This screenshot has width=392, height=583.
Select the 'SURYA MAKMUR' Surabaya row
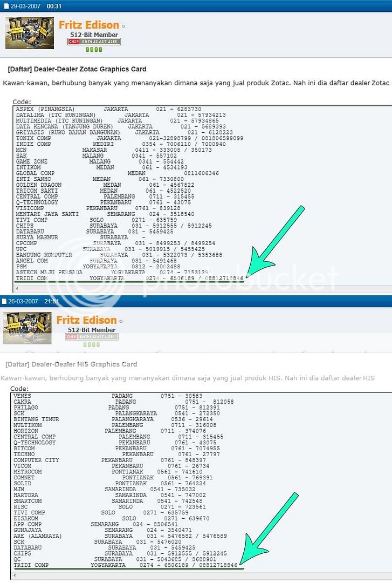click(80, 237)
